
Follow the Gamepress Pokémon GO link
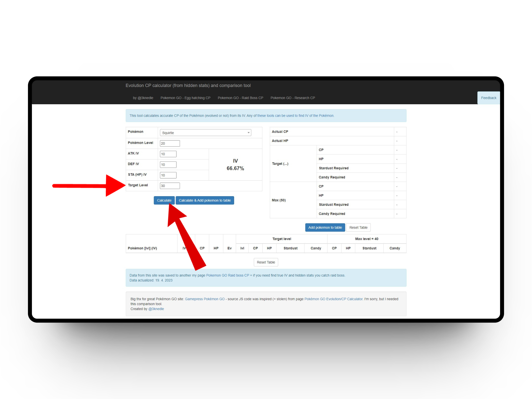click(204, 299)
